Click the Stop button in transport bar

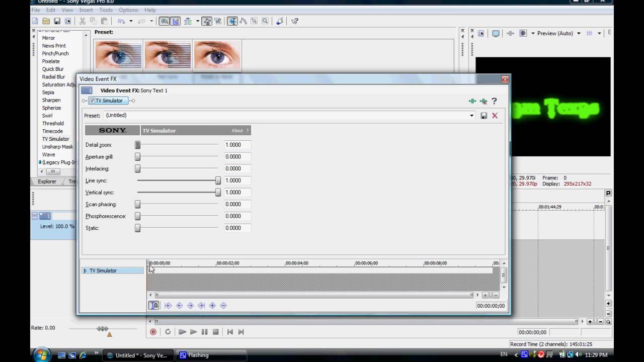click(215, 332)
